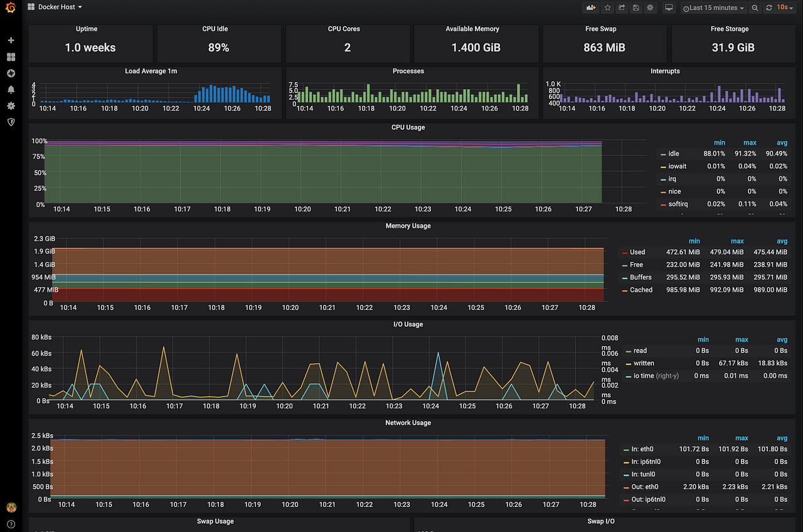Click the Free Storage value 31.9 GiB

(733, 48)
